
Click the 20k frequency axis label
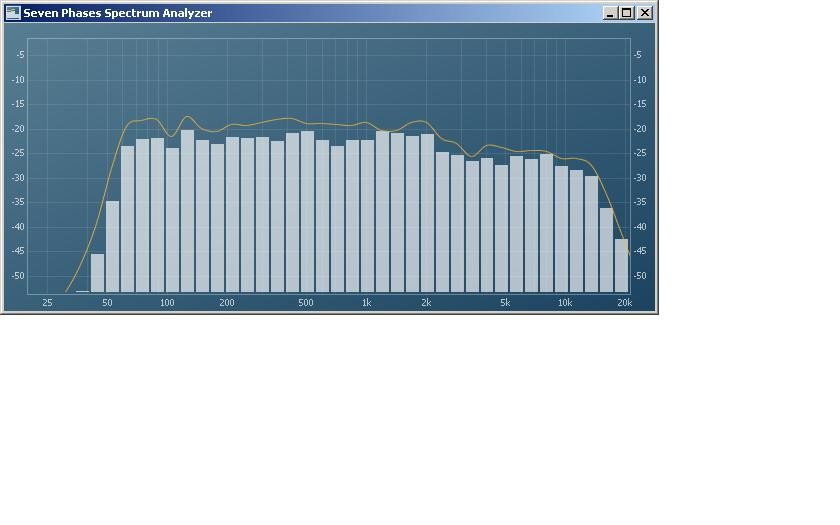click(625, 303)
